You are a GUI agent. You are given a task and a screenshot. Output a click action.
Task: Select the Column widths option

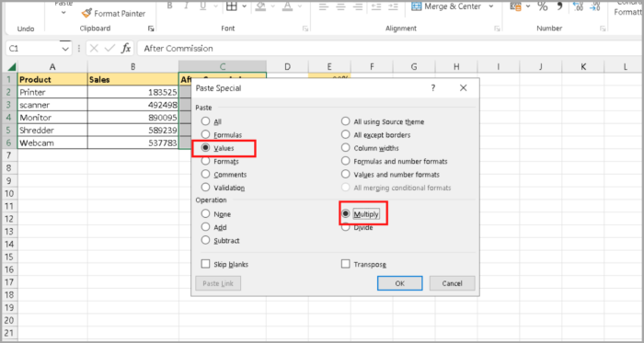tap(370, 148)
